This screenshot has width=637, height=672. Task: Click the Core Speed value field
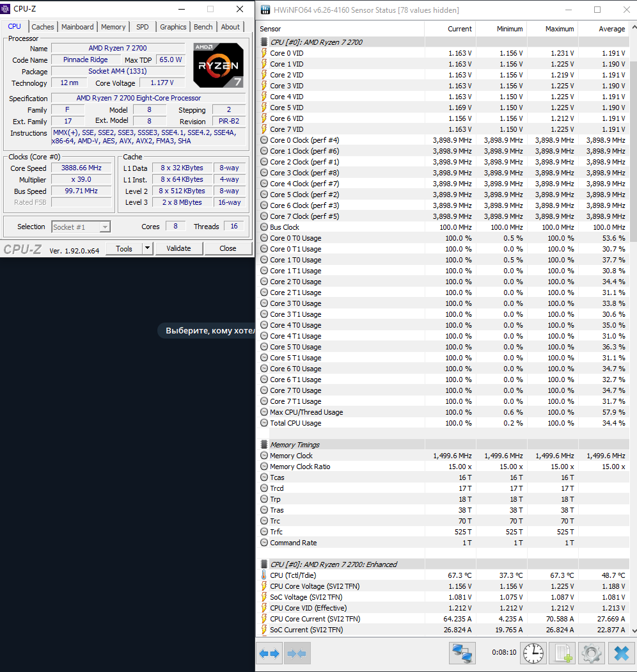click(x=81, y=168)
